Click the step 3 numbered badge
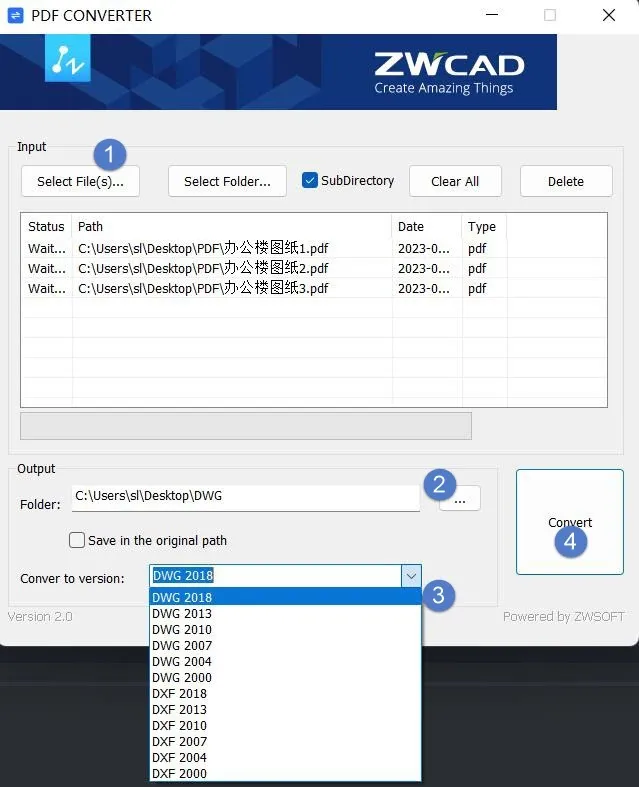The width and height of the screenshot is (639, 787). tap(439, 596)
